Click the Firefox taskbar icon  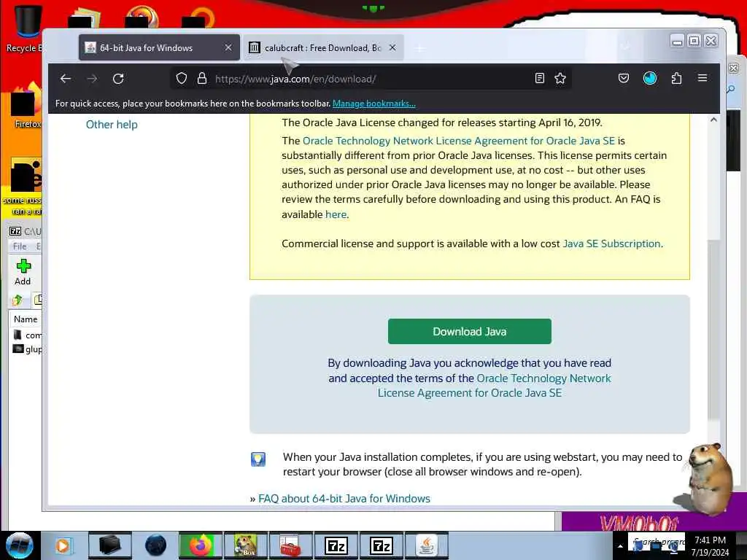[201, 545]
